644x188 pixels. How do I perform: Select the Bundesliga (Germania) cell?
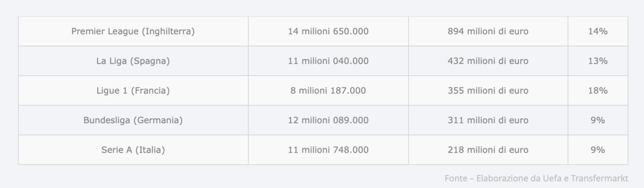(133, 120)
